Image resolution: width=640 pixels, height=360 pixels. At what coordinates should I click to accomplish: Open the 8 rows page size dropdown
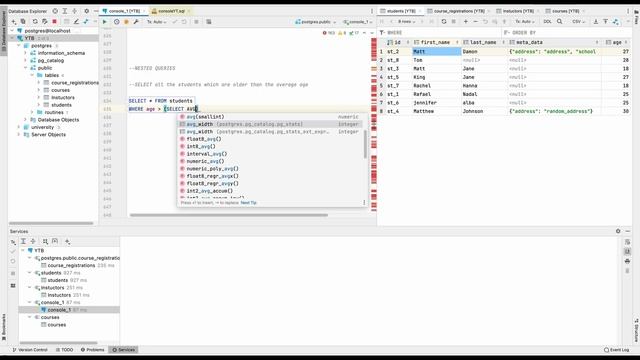coord(407,22)
